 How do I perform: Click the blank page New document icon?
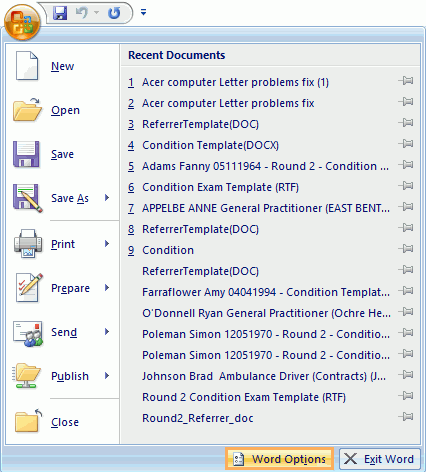pyautogui.click(x=27, y=66)
